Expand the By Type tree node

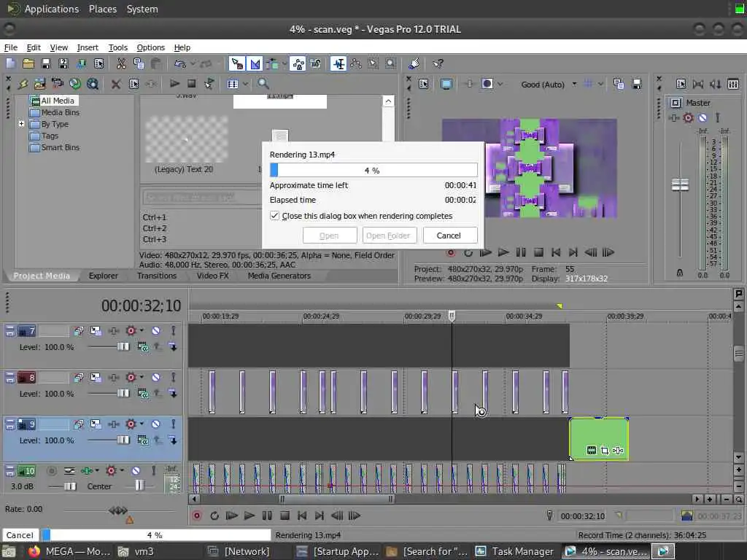click(21, 124)
